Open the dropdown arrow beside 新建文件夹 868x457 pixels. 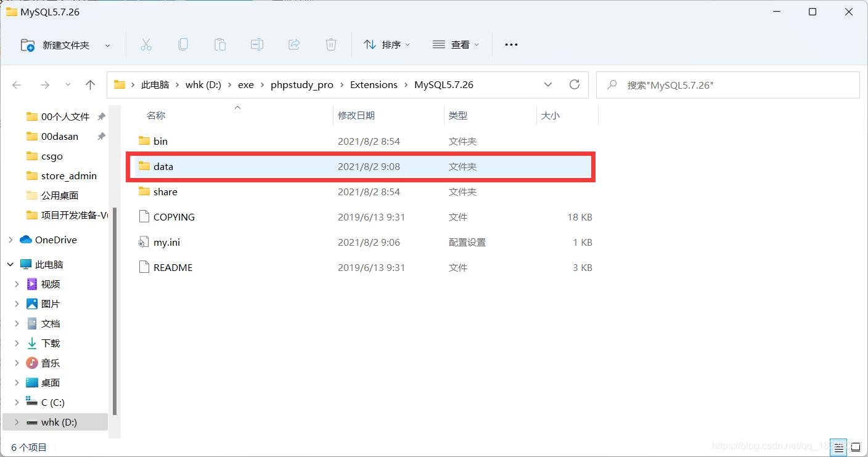[x=108, y=46]
